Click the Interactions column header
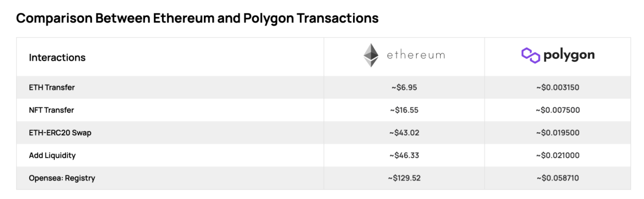This screenshot has height=199, width=644. [57, 58]
